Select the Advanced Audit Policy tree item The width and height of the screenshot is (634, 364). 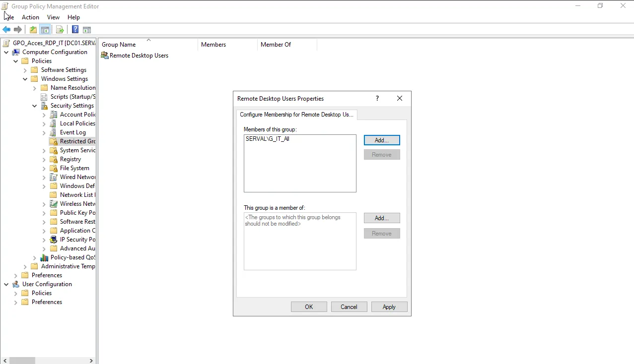click(73, 248)
